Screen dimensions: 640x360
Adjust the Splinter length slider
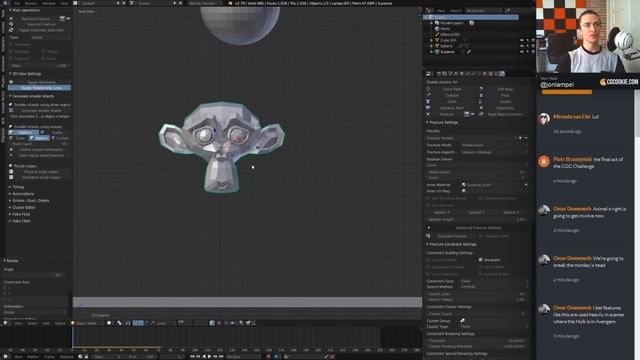click(x=477, y=220)
